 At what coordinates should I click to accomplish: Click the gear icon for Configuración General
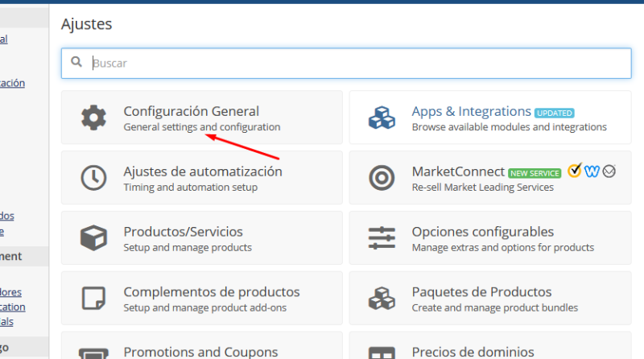click(93, 118)
